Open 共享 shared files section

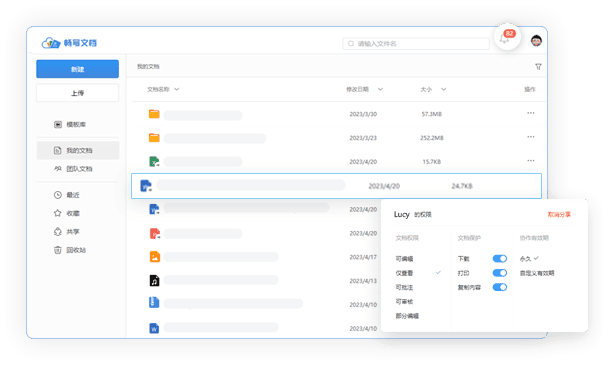tap(67, 232)
